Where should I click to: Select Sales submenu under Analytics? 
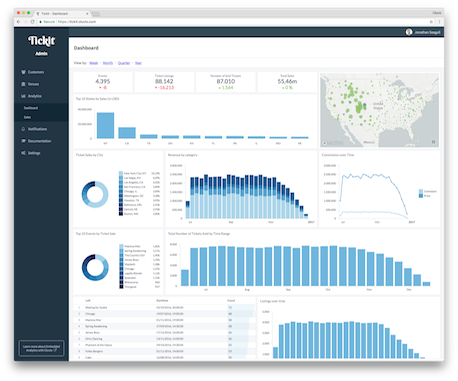[27, 117]
